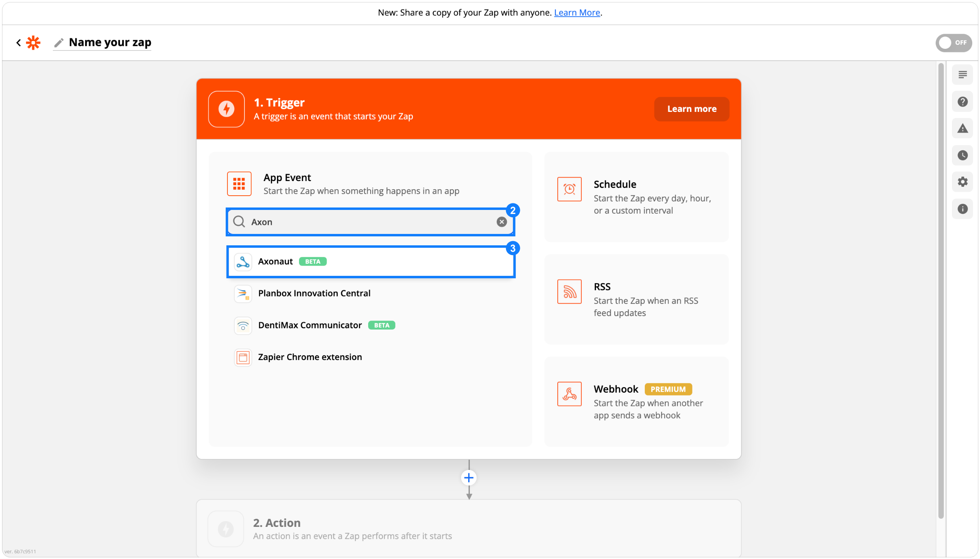Choose the Webhook trigger card
Screen dimensions: 980x559
click(x=636, y=402)
